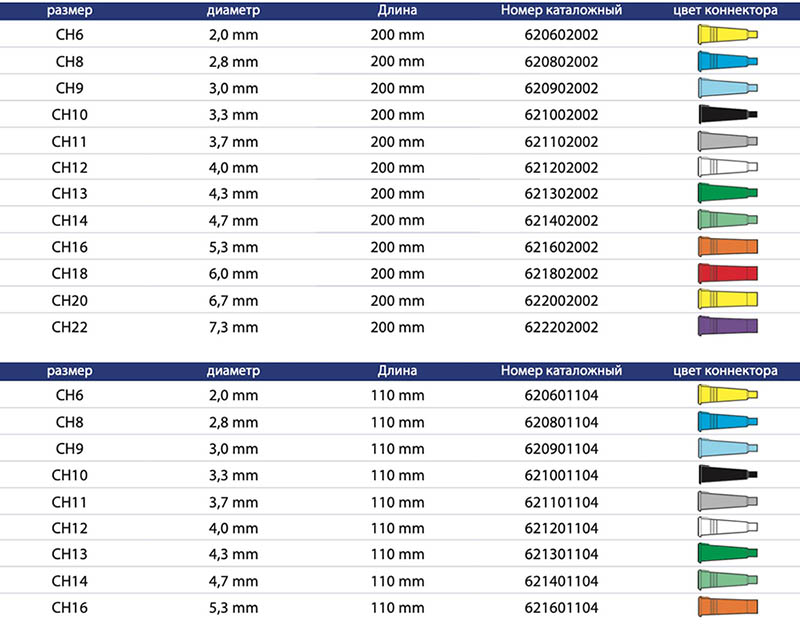Select the black connector icon beside 621001104
The height and width of the screenshot is (626, 800).
tap(728, 474)
